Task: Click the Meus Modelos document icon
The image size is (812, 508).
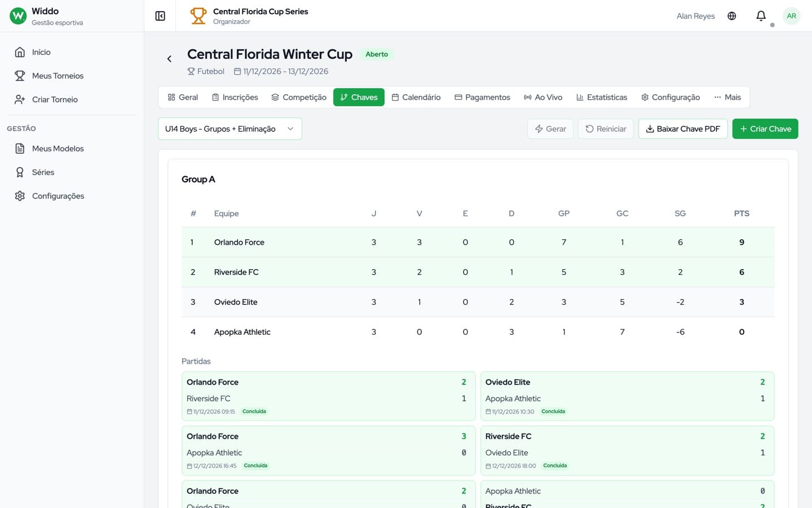Action: click(x=20, y=148)
